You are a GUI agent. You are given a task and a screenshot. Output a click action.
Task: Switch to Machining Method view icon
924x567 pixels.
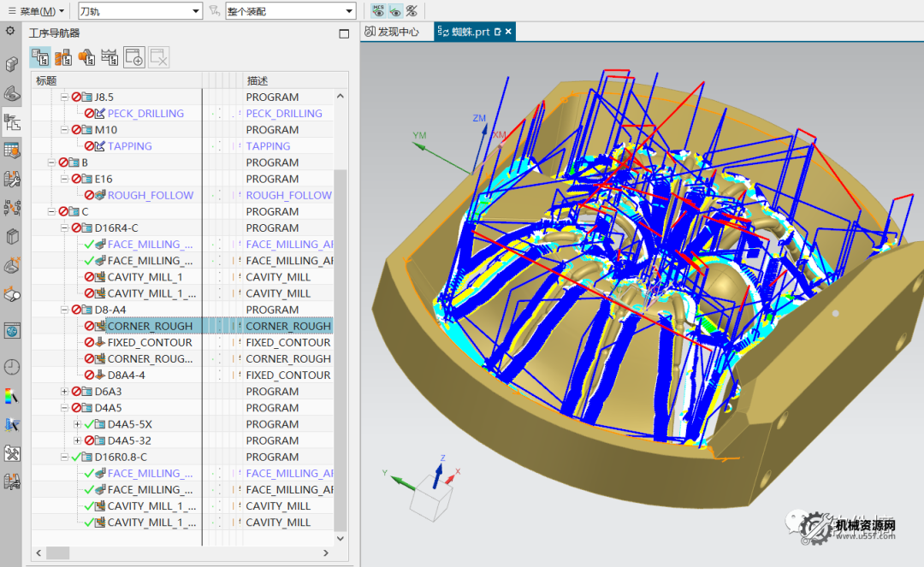pyautogui.click(x=109, y=57)
